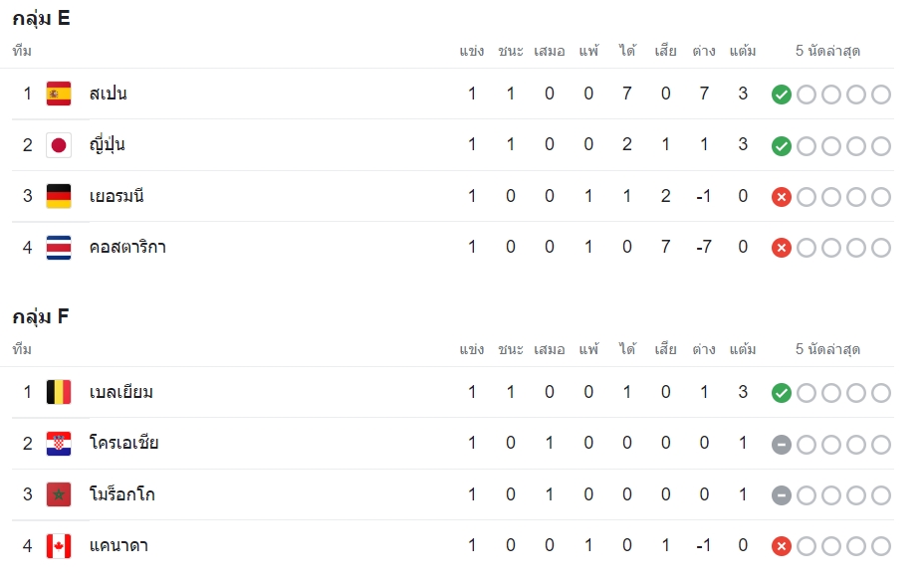Click the Group E แต้ม column header
Viewport: 924px width, 582px height.
743,52
